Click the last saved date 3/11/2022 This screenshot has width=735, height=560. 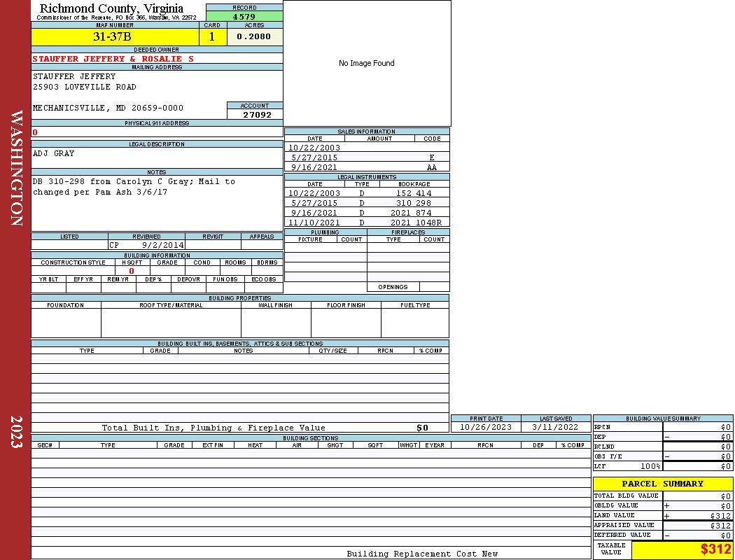pyautogui.click(x=555, y=427)
